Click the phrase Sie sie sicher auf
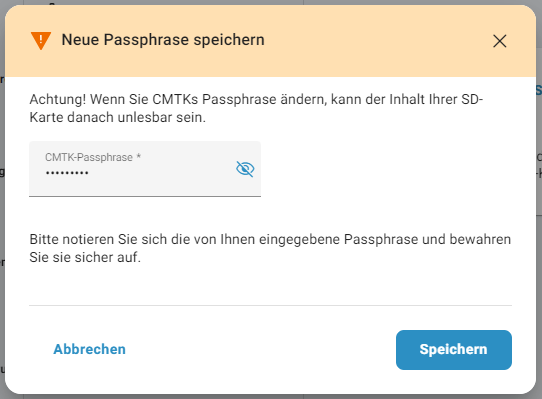 click(x=85, y=257)
